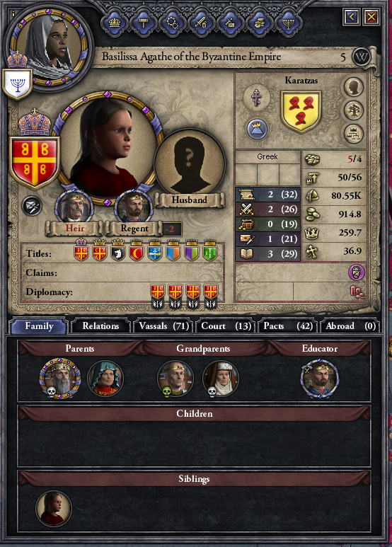Click the Heir portrait
Viewport: 392px width, 547px height.
pyautogui.click(x=74, y=207)
